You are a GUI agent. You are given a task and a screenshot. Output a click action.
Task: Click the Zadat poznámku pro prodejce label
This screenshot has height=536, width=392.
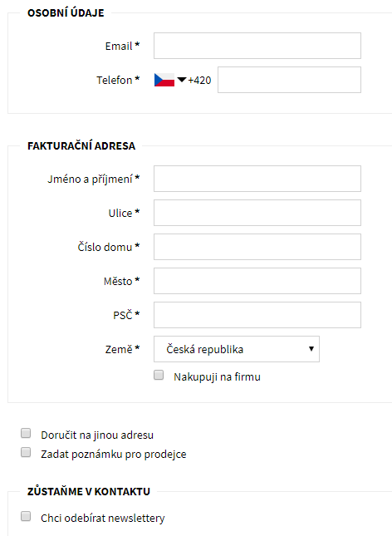coord(114,455)
